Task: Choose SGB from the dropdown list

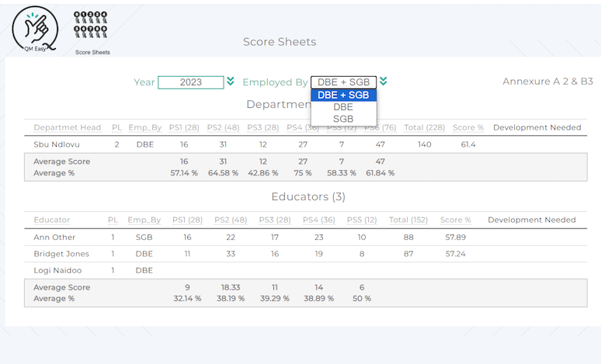Action: point(343,119)
